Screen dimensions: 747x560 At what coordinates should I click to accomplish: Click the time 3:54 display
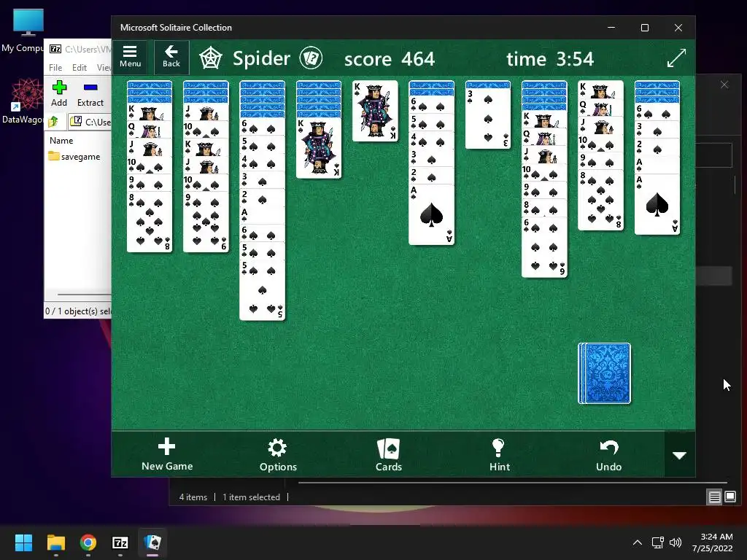pyautogui.click(x=550, y=59)
